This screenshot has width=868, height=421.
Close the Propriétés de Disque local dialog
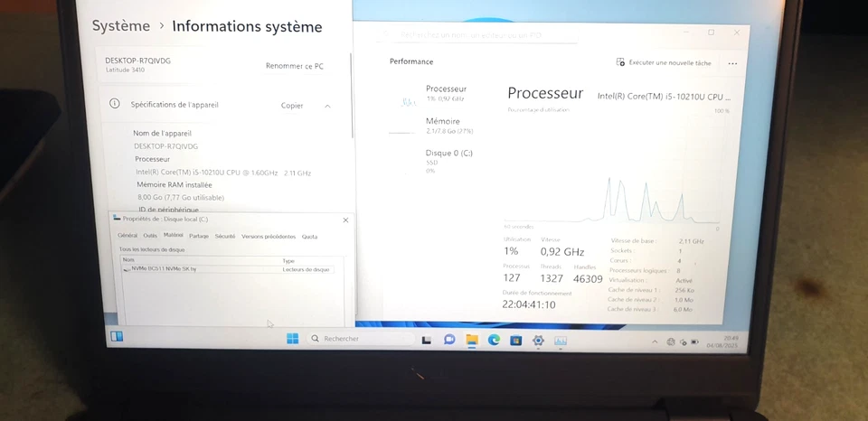pyautogui.click(x=345, y=220)
